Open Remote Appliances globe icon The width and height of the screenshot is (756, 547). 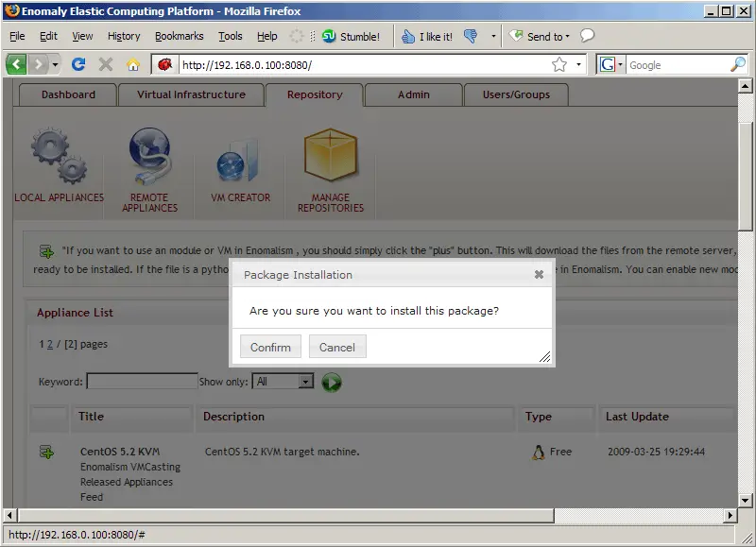(149, 157)
